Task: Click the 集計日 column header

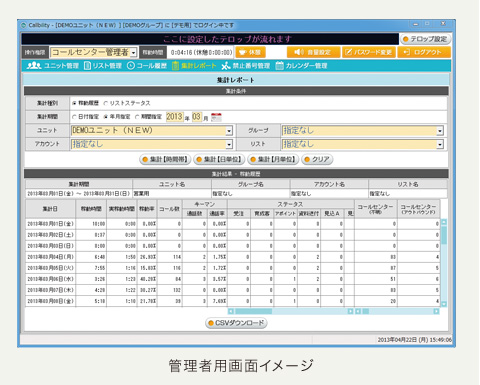Action: [x=50, y=209]
